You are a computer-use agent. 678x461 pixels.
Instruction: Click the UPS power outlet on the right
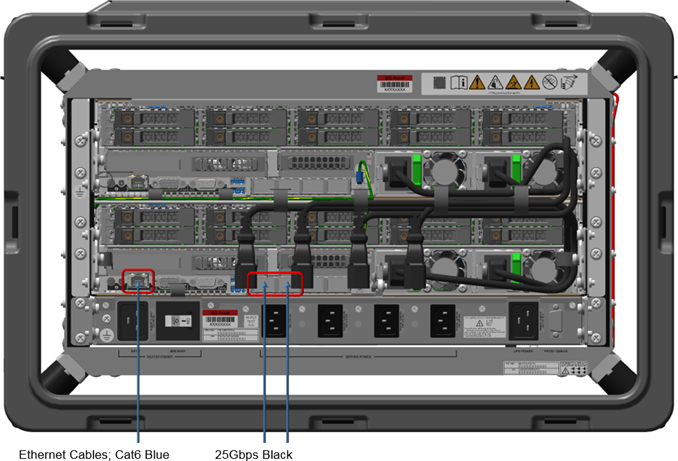click(x=523, y=321)
